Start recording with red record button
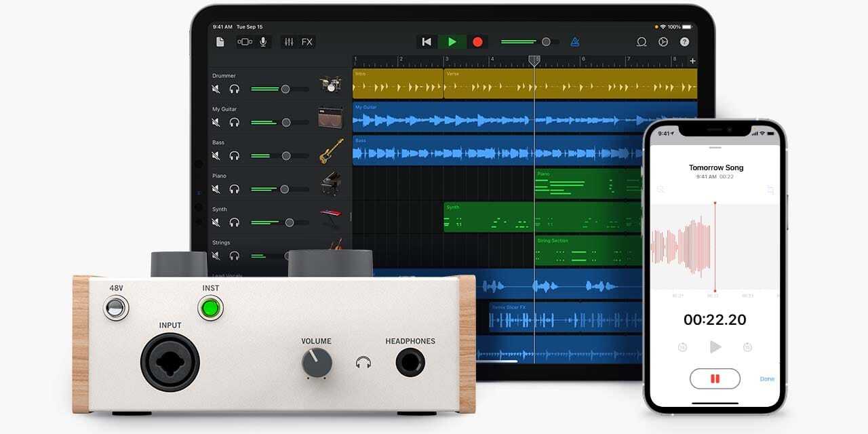868x434 pixels. (x=477, y=42)
